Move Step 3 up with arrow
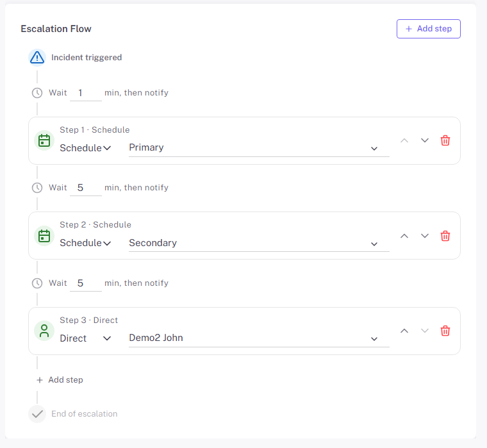 click(404, 331)
